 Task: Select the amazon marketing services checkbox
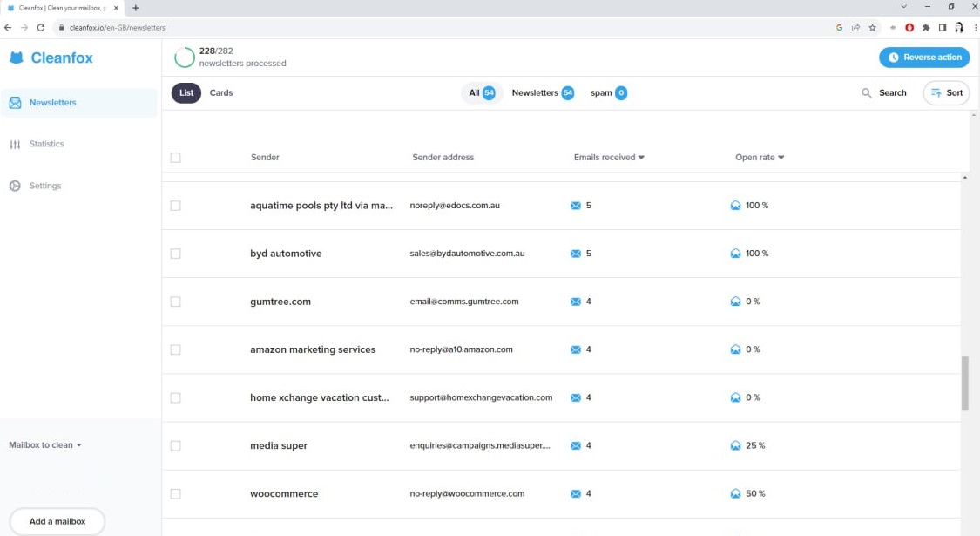(176, 349)
